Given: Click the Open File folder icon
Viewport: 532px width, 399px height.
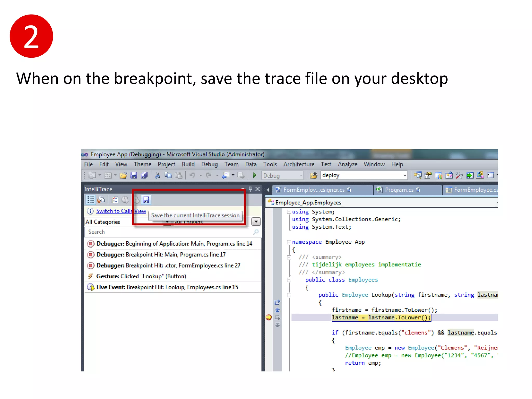Looking at the screenshot, I should [123, 176].
